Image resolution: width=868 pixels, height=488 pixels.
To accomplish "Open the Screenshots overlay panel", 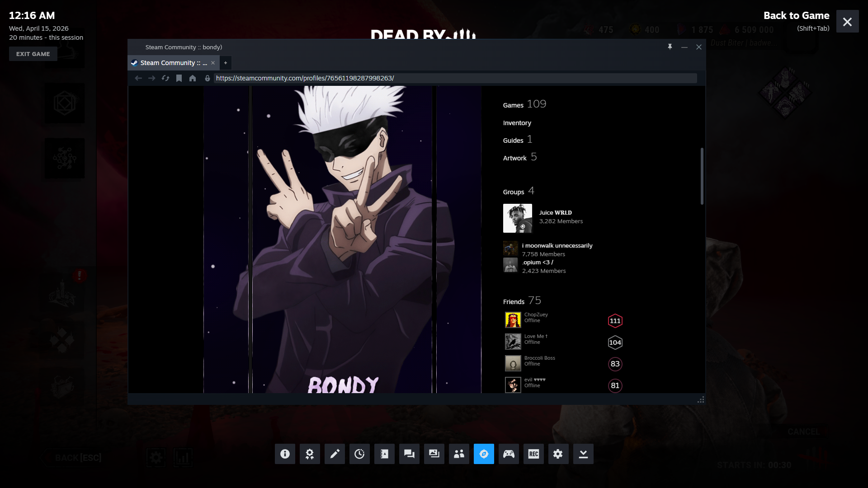I will 434,454.
